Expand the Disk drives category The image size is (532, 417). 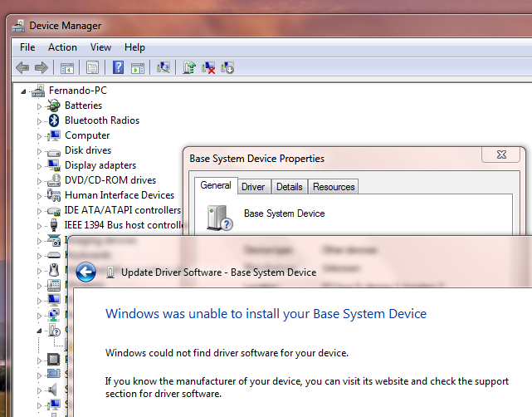pos(39,151)
